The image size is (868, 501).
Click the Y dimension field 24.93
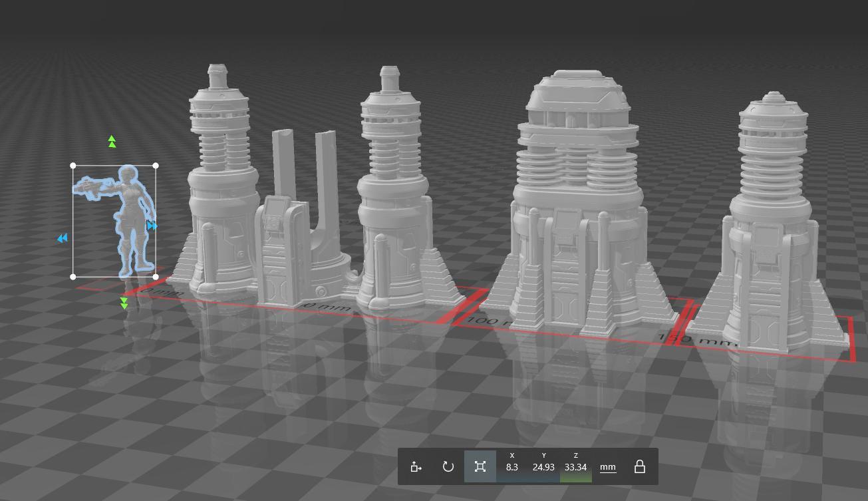pos(543,467)
